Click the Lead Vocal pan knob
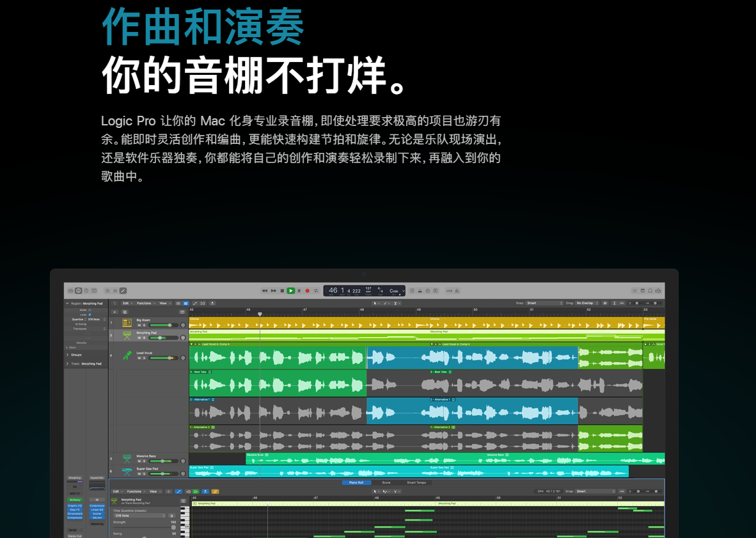The width and height of the screenshot is (756, 538). pos(183,358)
